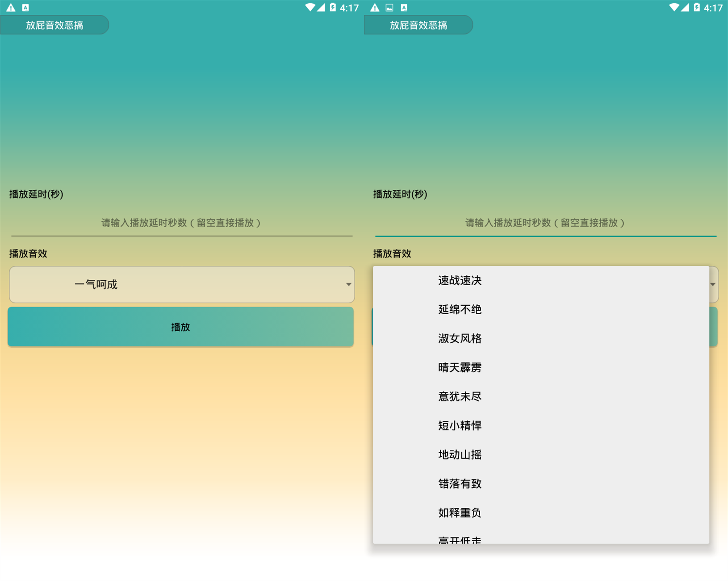Tap the right screen's 放屁音效恶搞 header
The width and height of the screenshot is (728, 581).
(x=418, y=25)
